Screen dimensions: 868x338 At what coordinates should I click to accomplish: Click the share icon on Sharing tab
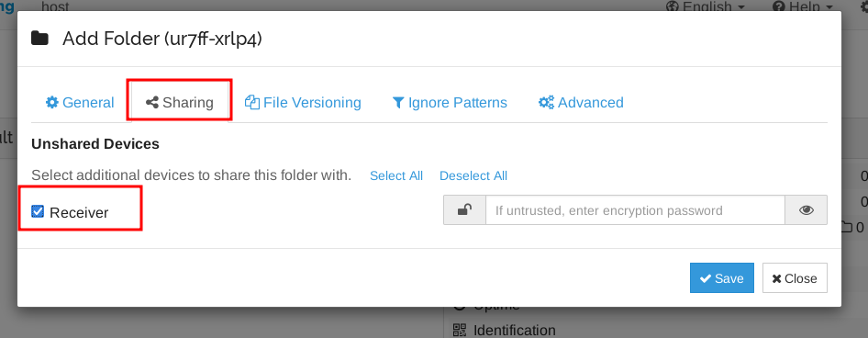tap(152, 103)
